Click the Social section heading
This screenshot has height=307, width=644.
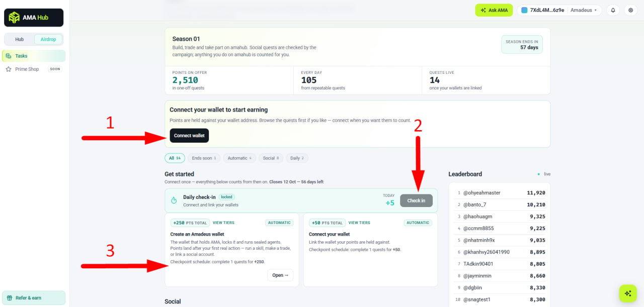[173, 301]
